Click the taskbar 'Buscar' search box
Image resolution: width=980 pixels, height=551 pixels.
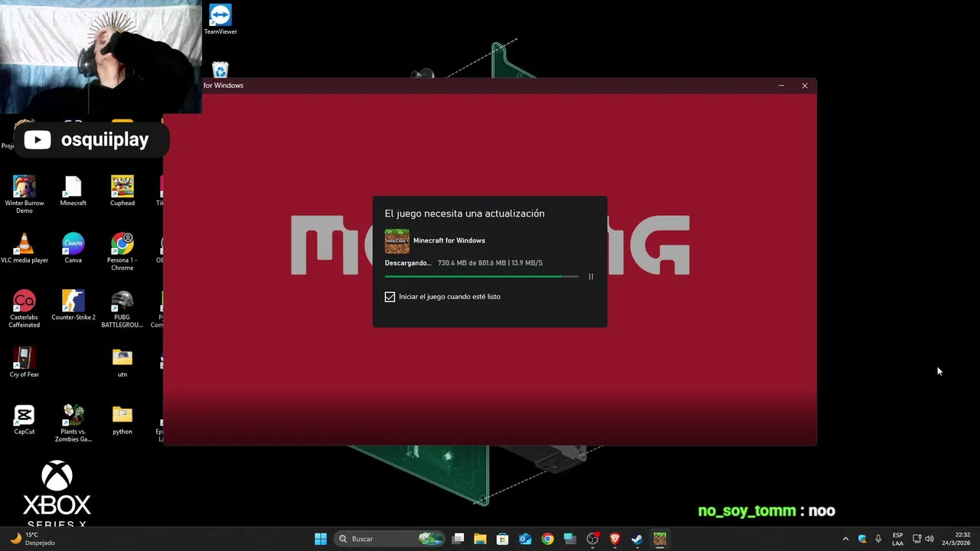pyautogui.click(x=390, y=539)
